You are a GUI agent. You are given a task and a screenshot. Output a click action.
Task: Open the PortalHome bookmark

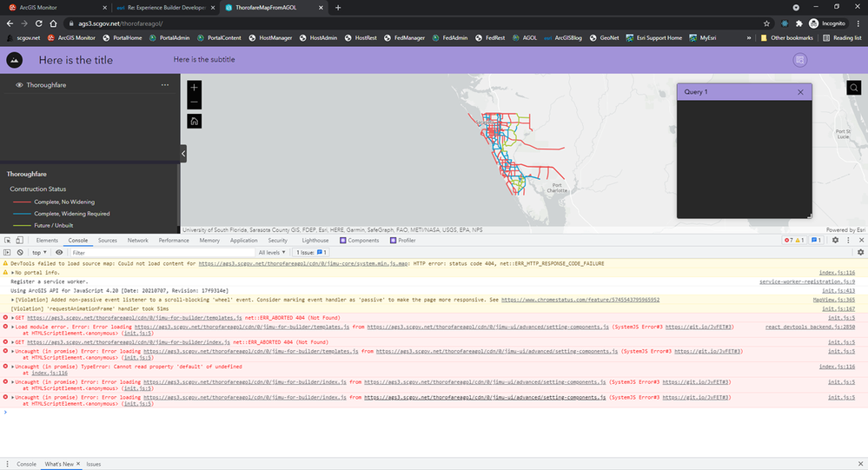(x=123, y=37)
